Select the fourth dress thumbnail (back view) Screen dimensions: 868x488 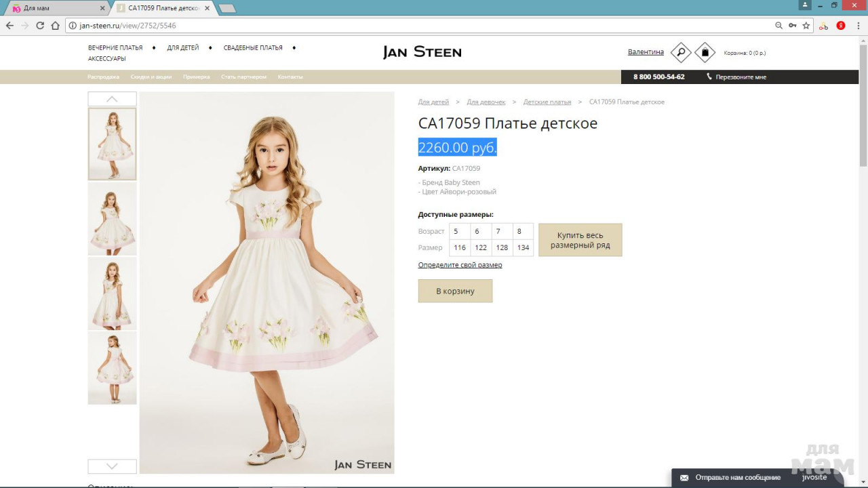(x=112, y=368)
